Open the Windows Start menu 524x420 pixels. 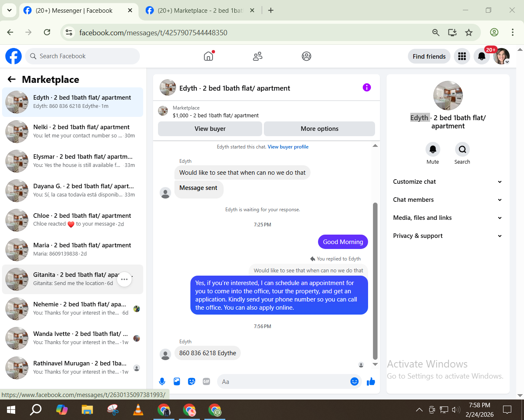(11, 409)
